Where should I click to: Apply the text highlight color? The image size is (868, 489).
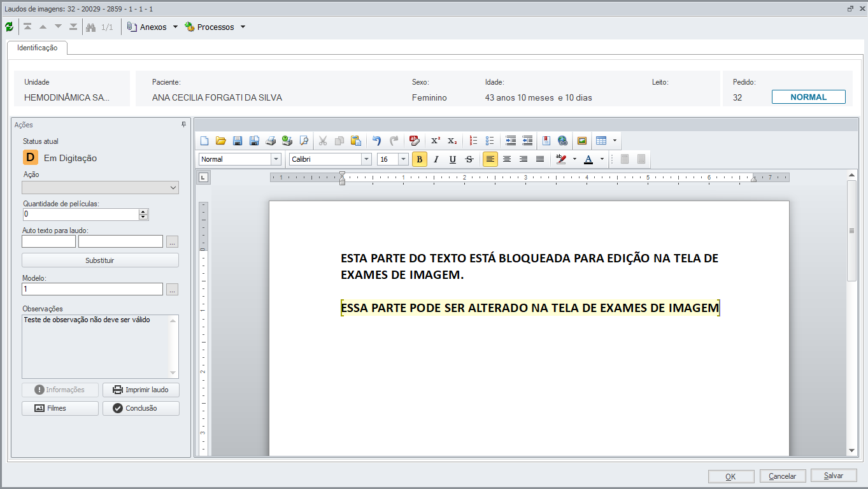coord(561,159)
